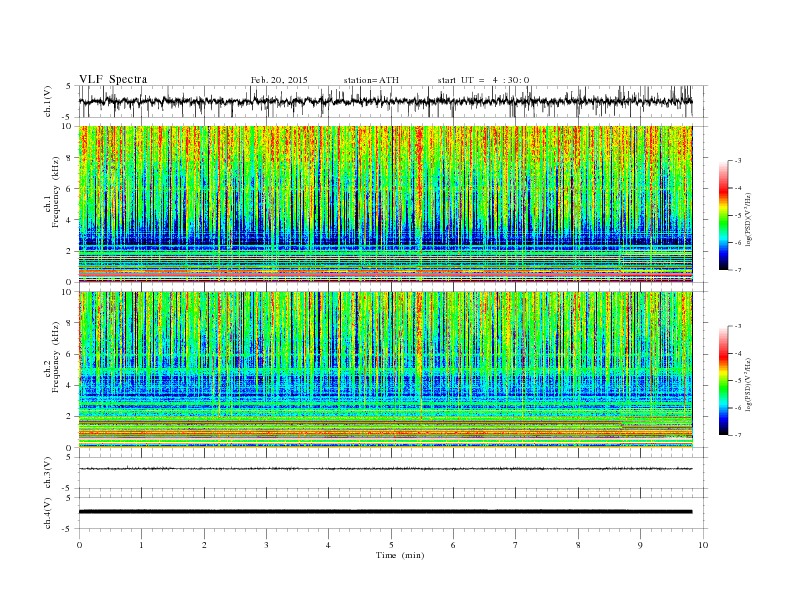Click the '-3' tick on ch.1 colorbar

tap(738, 161)
